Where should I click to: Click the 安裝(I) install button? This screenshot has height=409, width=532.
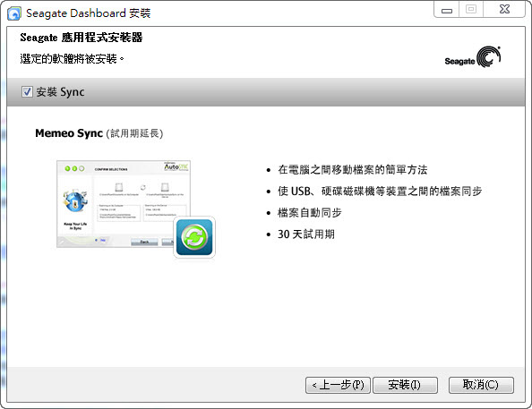405,385
